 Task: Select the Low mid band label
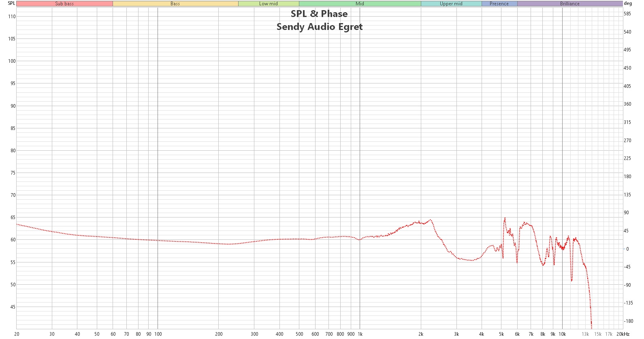pyautogui.click(x=269, y=4)
